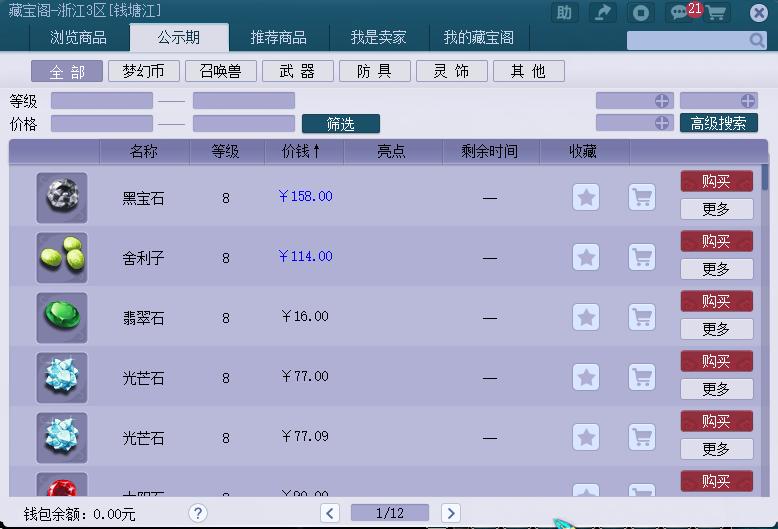Click the search magnifier icon
Screen dimensions: 778x529
[757, 40]
